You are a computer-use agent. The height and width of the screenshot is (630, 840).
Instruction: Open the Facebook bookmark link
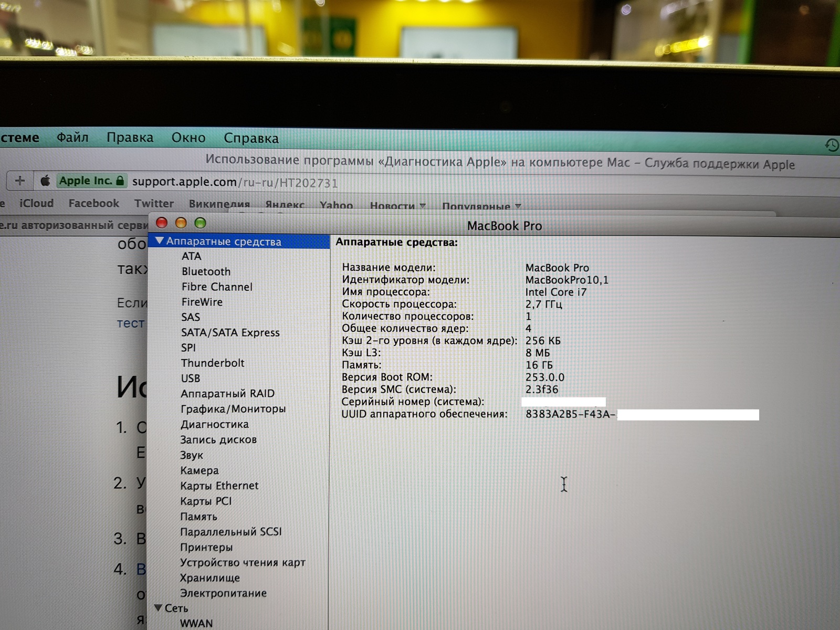click(94, 203)
